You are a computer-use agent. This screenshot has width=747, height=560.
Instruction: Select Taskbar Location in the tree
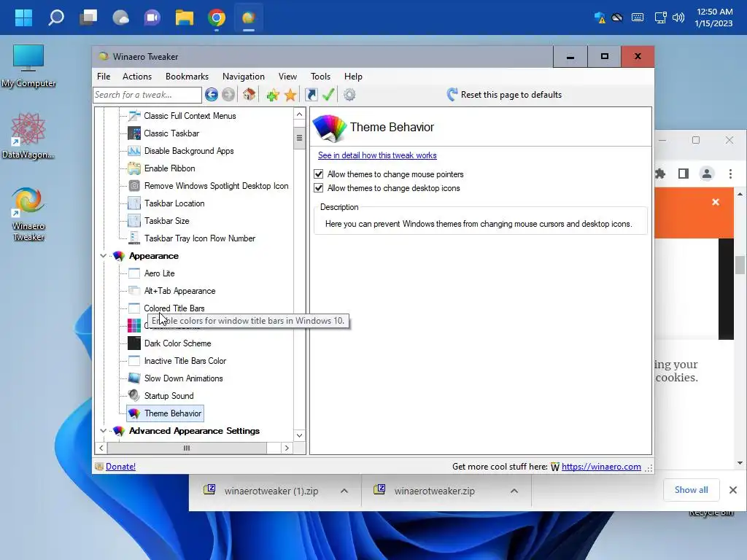coord(174,203)
